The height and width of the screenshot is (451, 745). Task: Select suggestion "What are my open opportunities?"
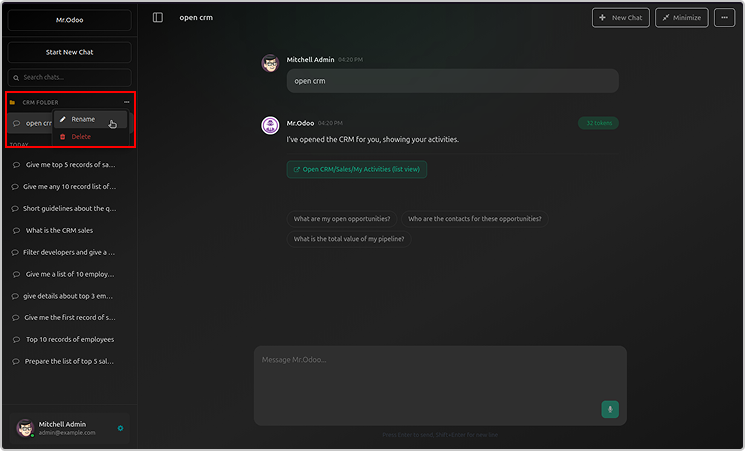(x=343, y=219)
